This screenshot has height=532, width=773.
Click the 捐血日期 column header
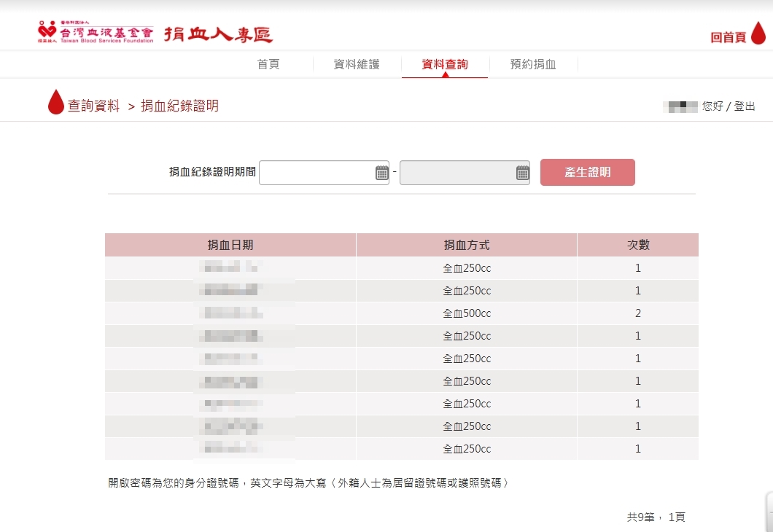[x=230, y=245]
